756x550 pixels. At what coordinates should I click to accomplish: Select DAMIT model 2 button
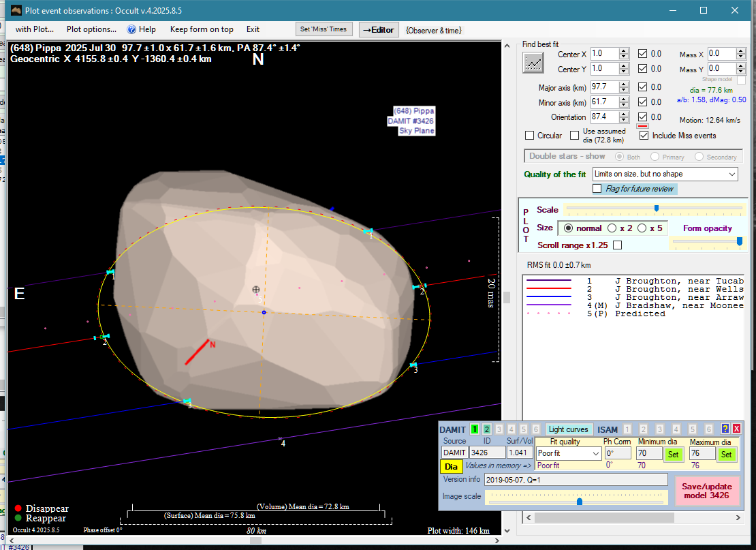487,429
